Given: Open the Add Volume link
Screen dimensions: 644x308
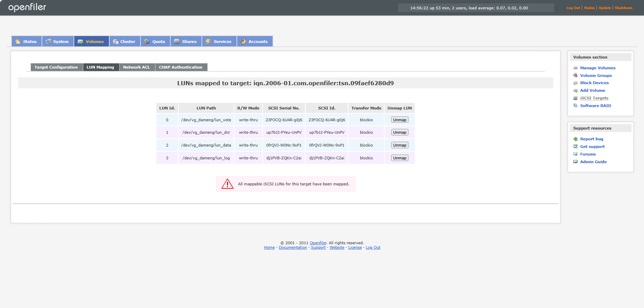Looking at the screenshot, I should click(593, 90).
